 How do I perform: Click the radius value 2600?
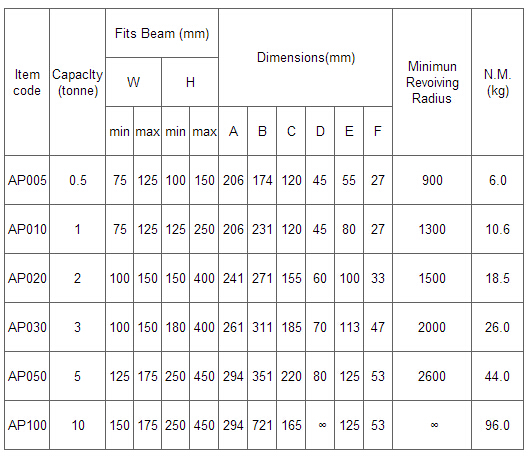432,376
